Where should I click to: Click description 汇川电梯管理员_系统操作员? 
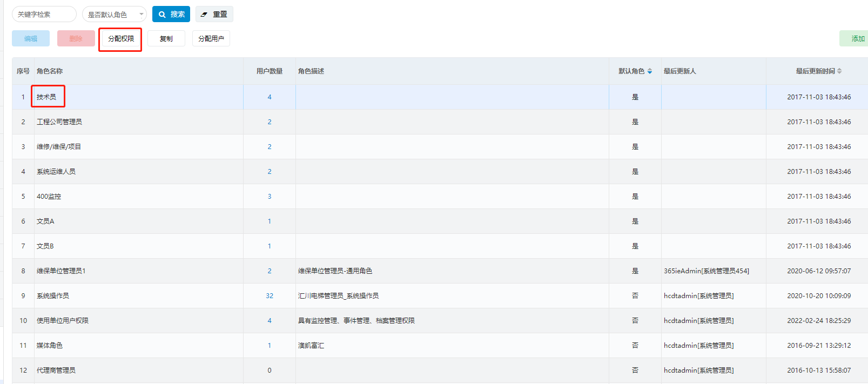[x=338, y=296]
